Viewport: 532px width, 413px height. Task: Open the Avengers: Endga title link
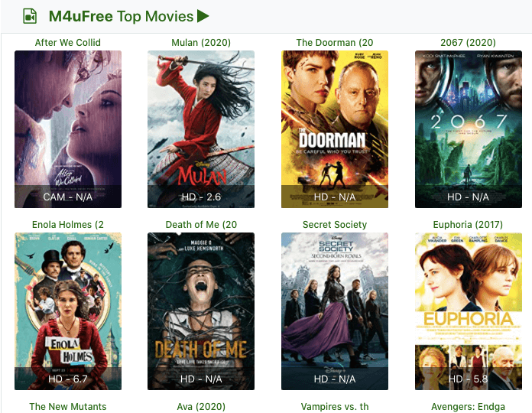tap(469, 406)
